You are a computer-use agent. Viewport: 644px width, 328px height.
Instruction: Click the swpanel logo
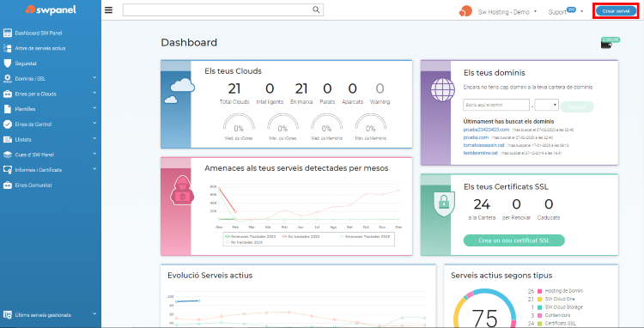[x=51, y=9]
